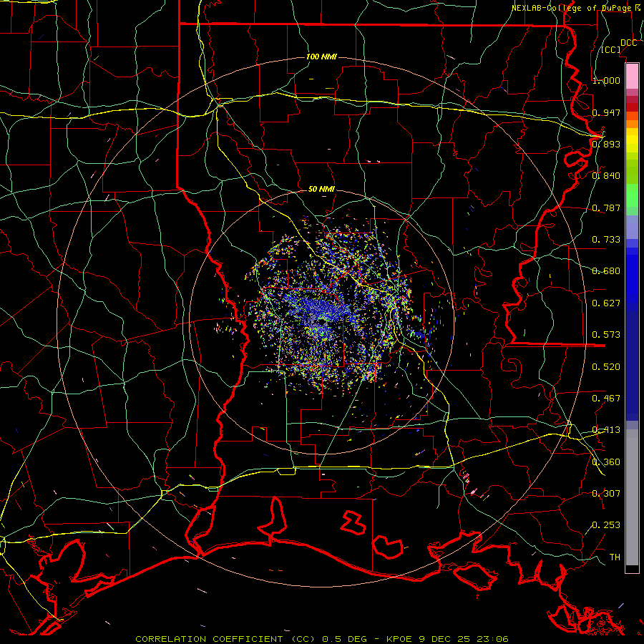Screen dimensions: 644x644
Task: Click the TH label at legend bottom
Action: [615, 557]
